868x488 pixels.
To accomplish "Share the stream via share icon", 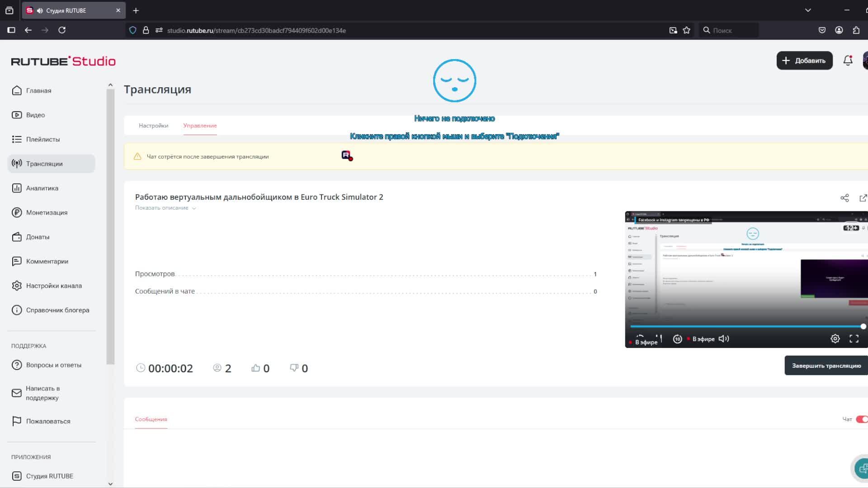I will [844, 198].
